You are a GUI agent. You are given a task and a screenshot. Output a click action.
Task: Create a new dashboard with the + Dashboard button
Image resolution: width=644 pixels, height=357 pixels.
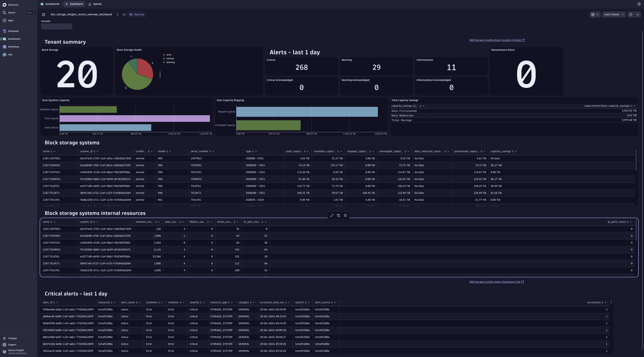pyautogui.click(x=74, y=4)
